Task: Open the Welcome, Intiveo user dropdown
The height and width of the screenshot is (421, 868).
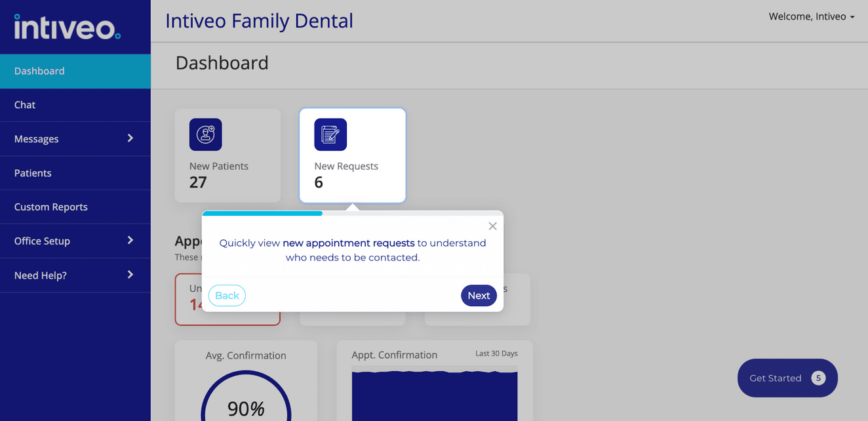Action: tap(811, 16)
